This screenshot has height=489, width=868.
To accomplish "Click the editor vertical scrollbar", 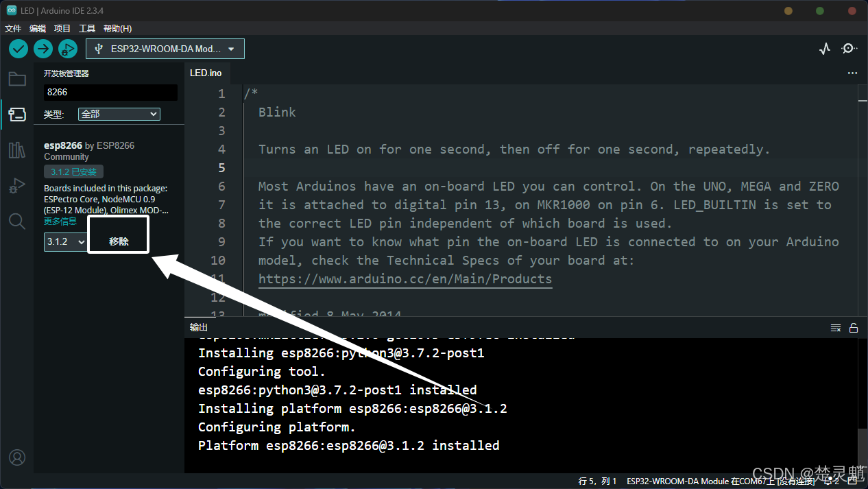I will pos(863,200).
